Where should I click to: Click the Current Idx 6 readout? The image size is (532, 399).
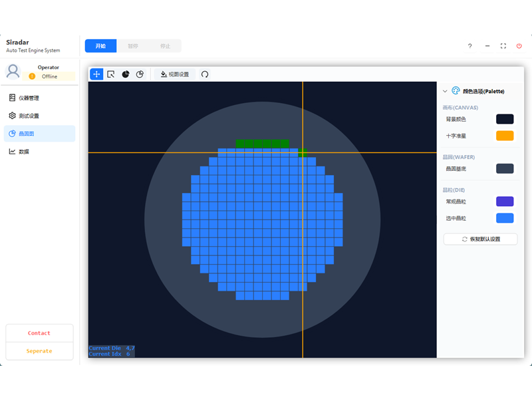click(x=109, y=354)
